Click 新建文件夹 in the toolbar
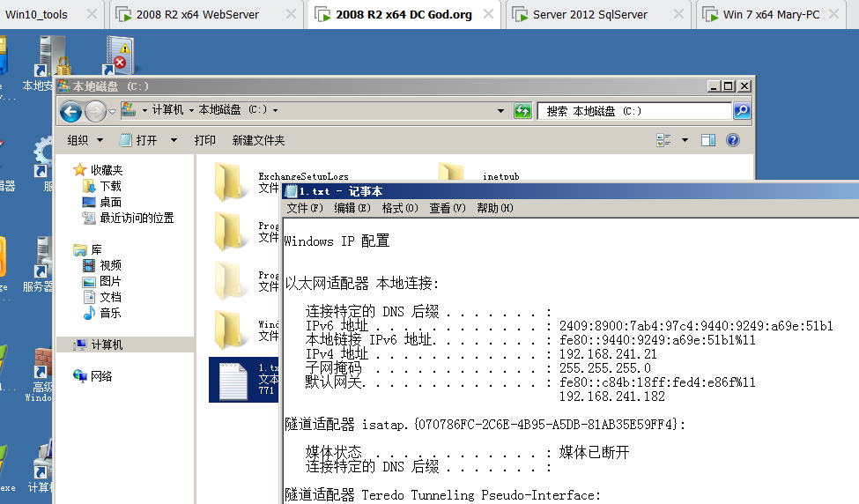859x504 pixels. coord(258,140)
